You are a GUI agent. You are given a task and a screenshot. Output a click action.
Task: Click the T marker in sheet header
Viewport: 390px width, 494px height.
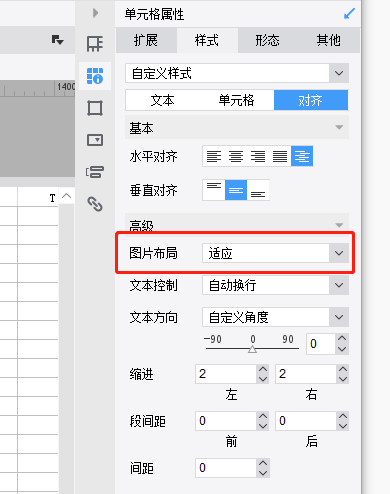[52, 198]
